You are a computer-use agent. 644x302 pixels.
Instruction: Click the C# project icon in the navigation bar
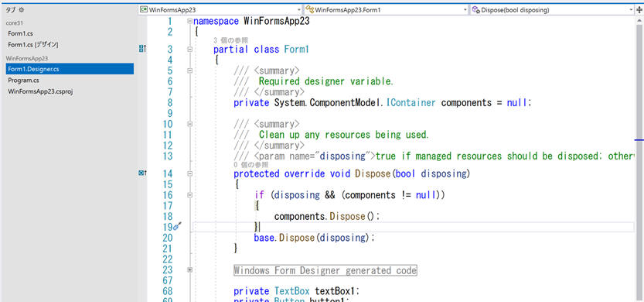144,10
